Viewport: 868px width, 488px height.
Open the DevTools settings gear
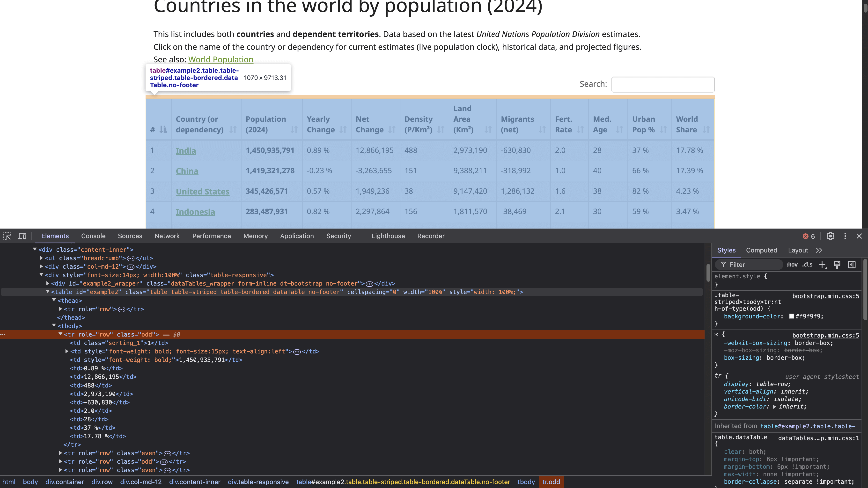point(831,236)
